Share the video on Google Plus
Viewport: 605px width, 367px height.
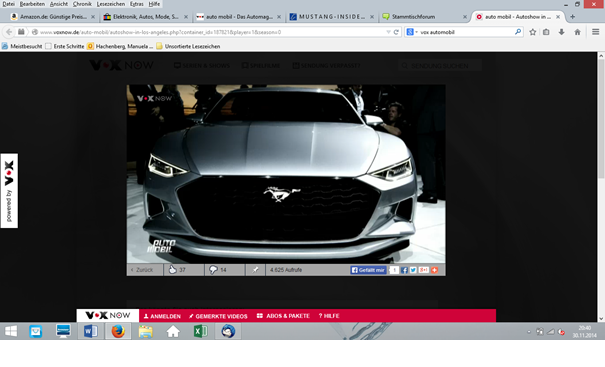(x=424, y=270)
